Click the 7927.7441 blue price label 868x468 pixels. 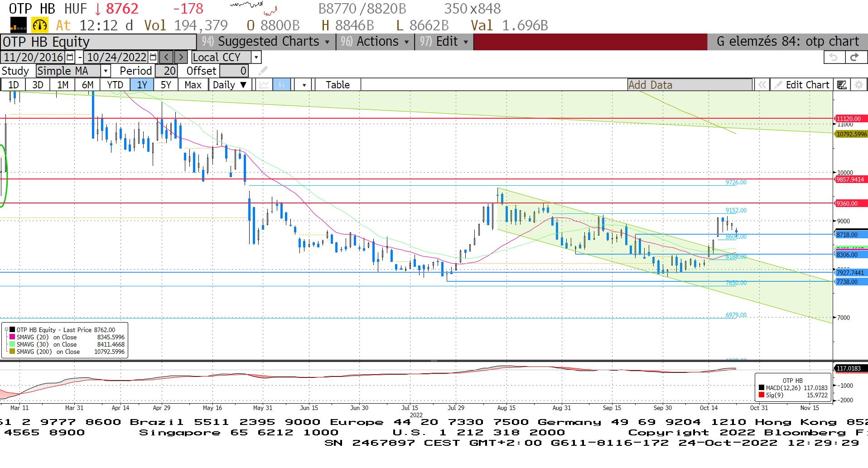coord(851,273)
